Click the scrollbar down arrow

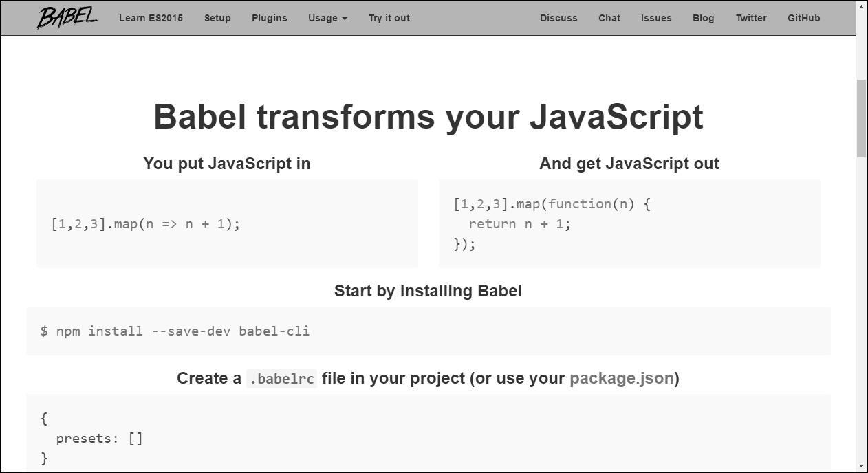coord(861,467)
